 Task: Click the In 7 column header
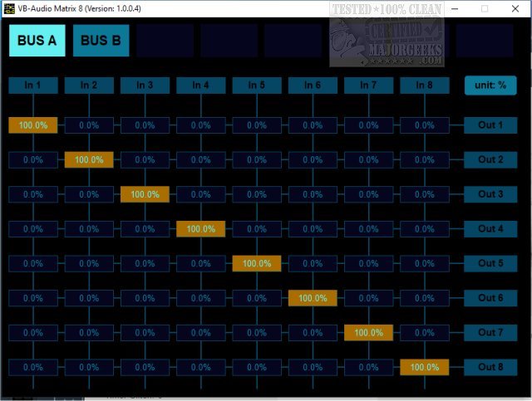(x=368, y=85)
